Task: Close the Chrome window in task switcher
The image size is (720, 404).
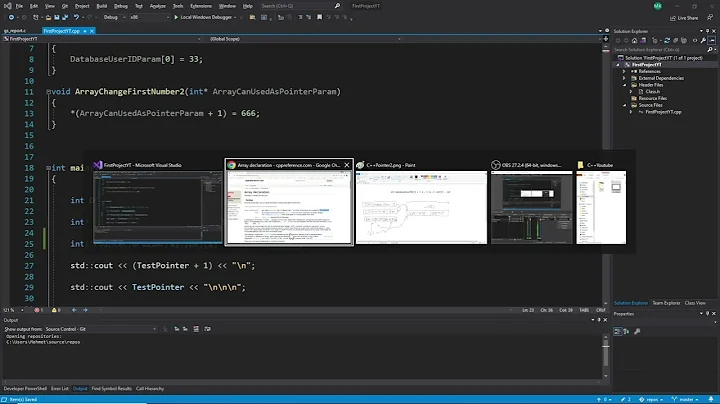Action: (x=347, y=165)
